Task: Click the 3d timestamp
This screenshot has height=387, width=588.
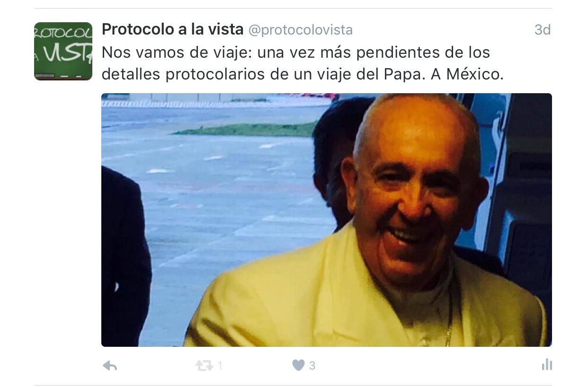Action: coord(543,30)
